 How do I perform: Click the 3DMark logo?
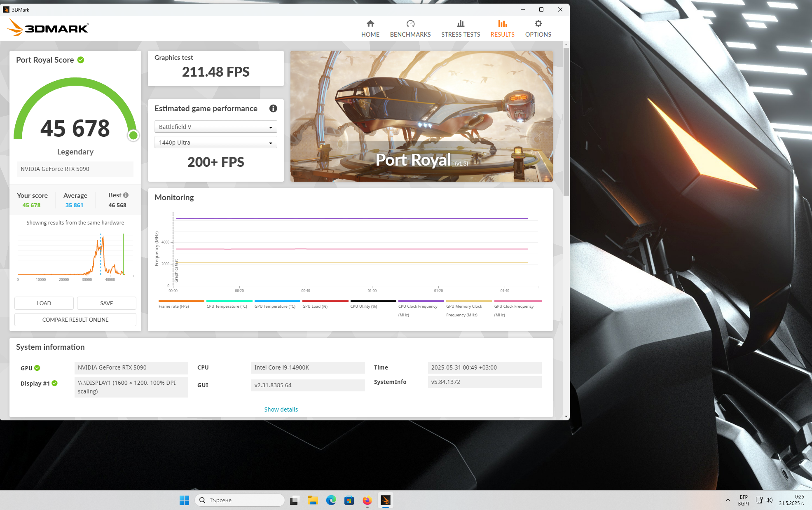pos(48,28)
